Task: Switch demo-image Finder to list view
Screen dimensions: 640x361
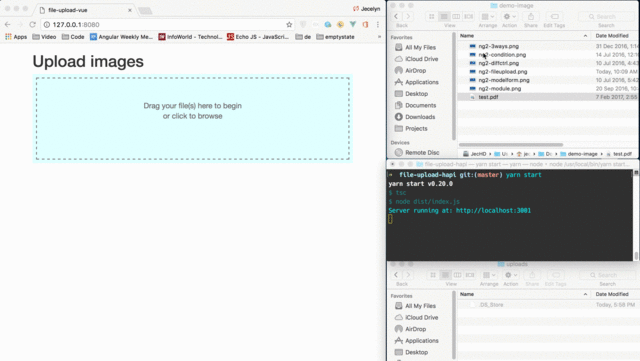Action: [444, 16]
